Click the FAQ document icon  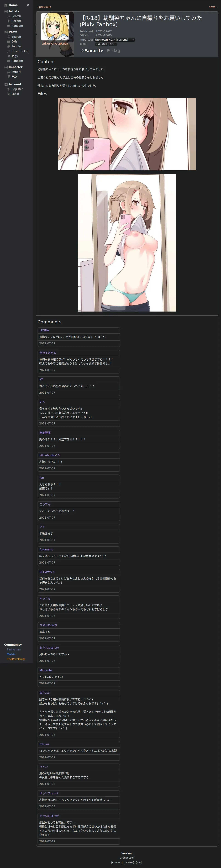(x=9, y=77)
